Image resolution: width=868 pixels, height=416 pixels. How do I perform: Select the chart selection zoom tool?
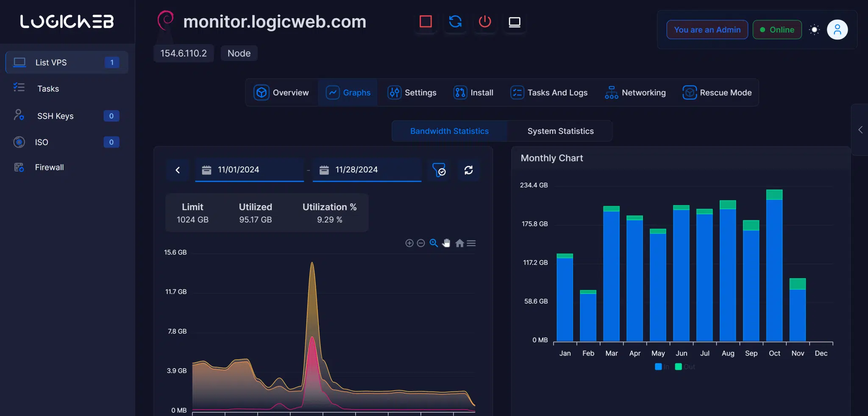point(434,243)
